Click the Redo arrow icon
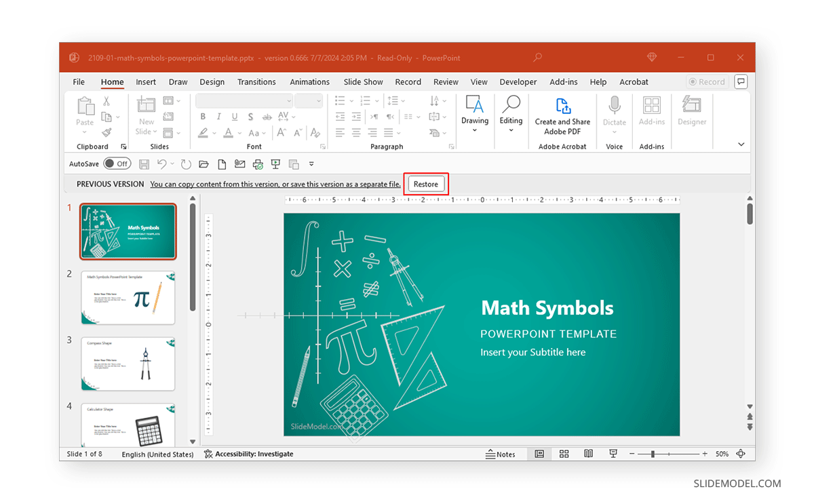The height and width of the screenshot is (504, 814). [x=186, y=164]
